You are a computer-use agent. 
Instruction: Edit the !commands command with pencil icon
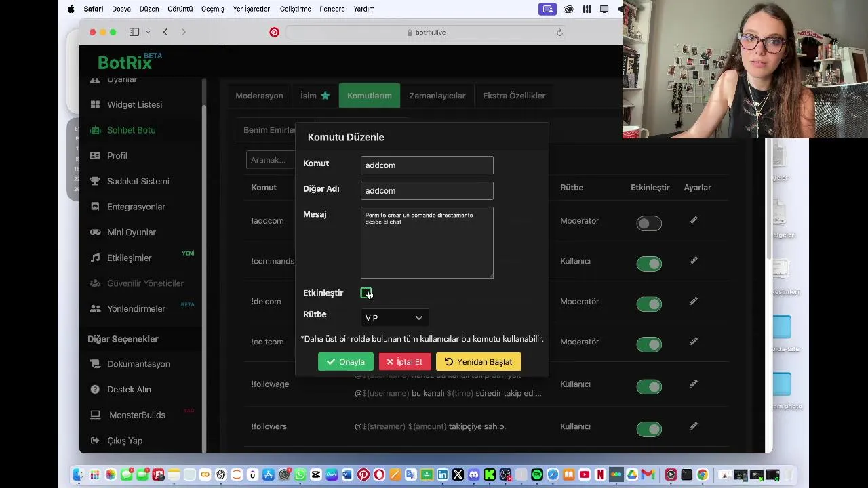(693, 261)
